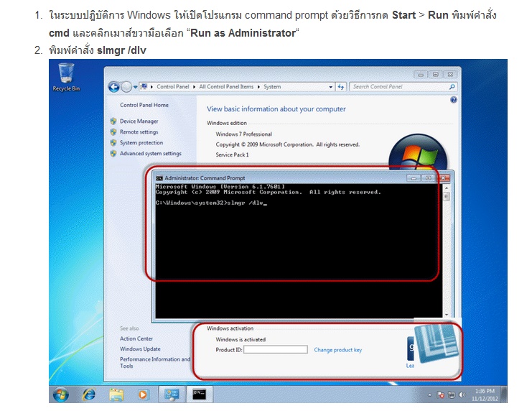Click the Command Prompt scrollbar up arrow
This screenshot has width=532, height=411.
click(x=446, y=188)
